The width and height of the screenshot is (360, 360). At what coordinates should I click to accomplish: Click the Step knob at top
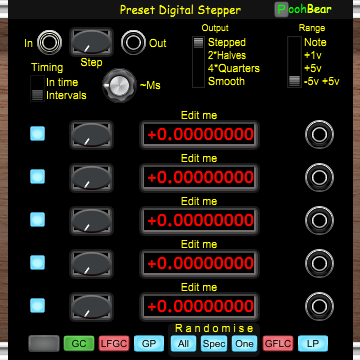(x=91, y=42)
